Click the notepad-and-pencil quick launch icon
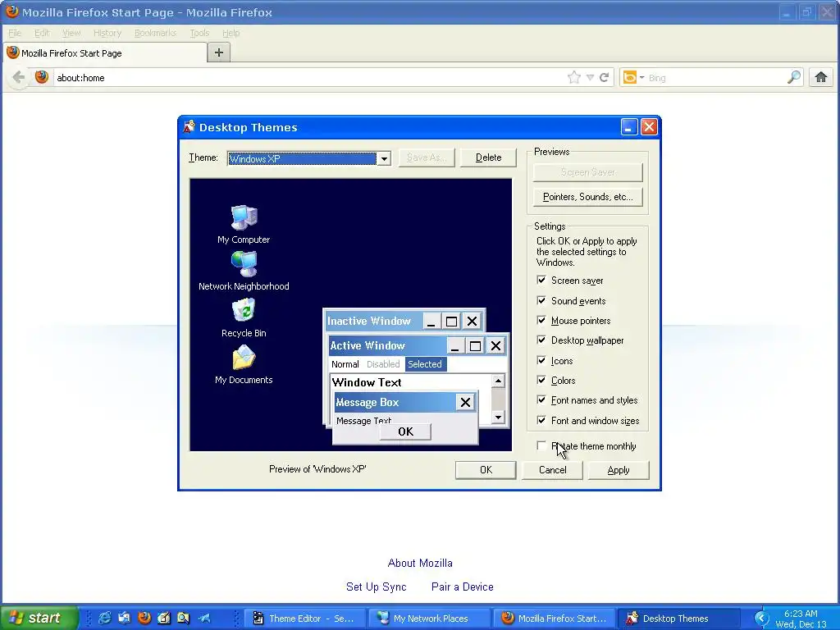Screen dimensions: 840x630 164,618
